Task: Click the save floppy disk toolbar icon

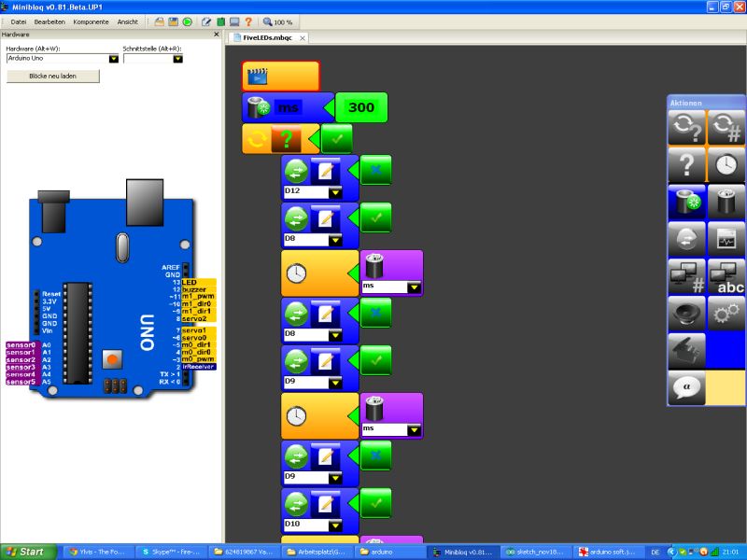Action: point(173,21)
